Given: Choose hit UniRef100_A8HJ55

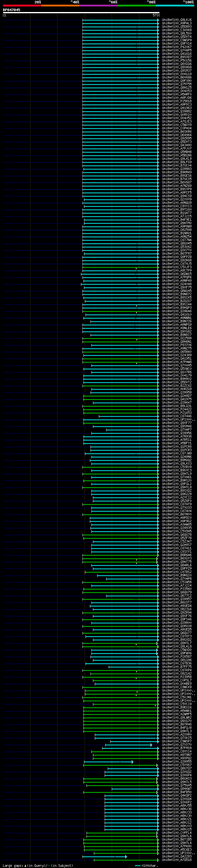Looking at the screenshot, I should [177, 805].
